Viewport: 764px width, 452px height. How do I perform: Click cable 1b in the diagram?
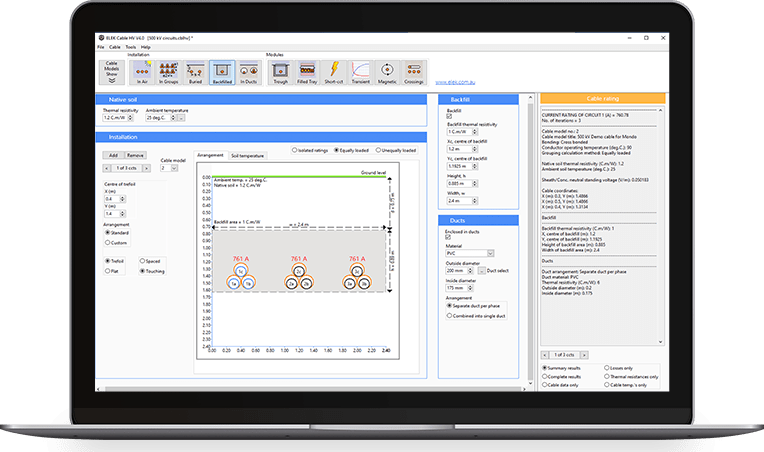pos(248,283)
